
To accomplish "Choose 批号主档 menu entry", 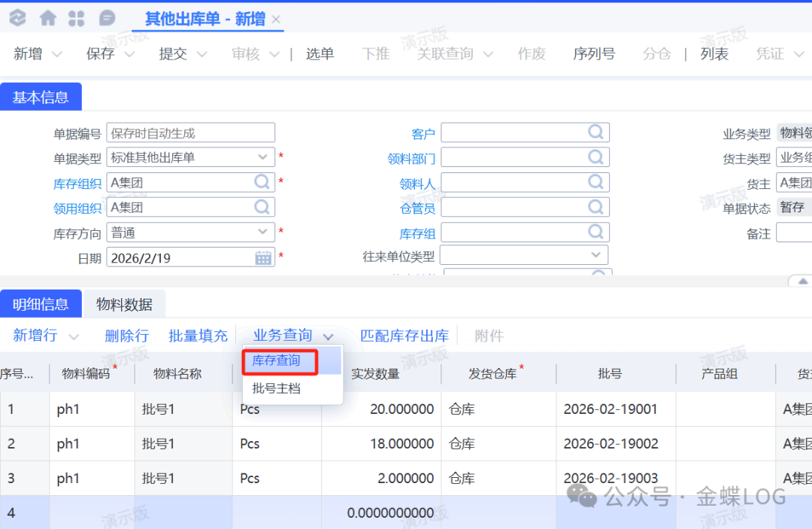I will click(x=276, y=388).
